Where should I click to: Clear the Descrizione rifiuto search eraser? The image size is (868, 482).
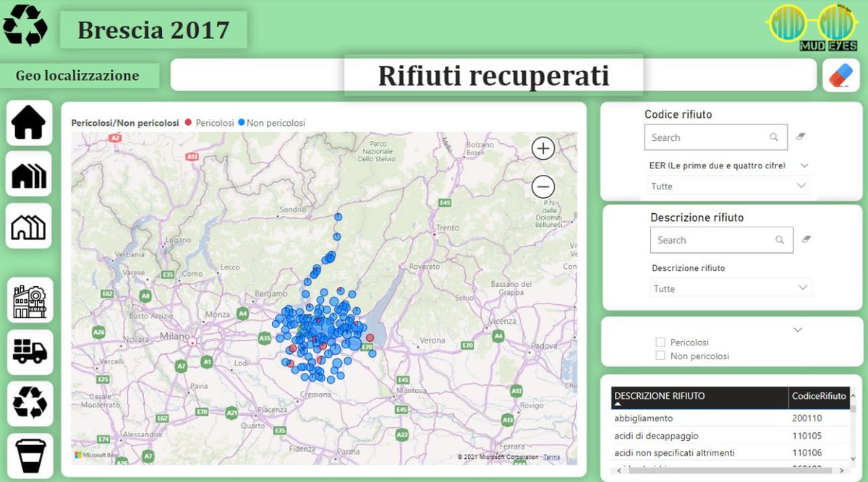(807, 239)
